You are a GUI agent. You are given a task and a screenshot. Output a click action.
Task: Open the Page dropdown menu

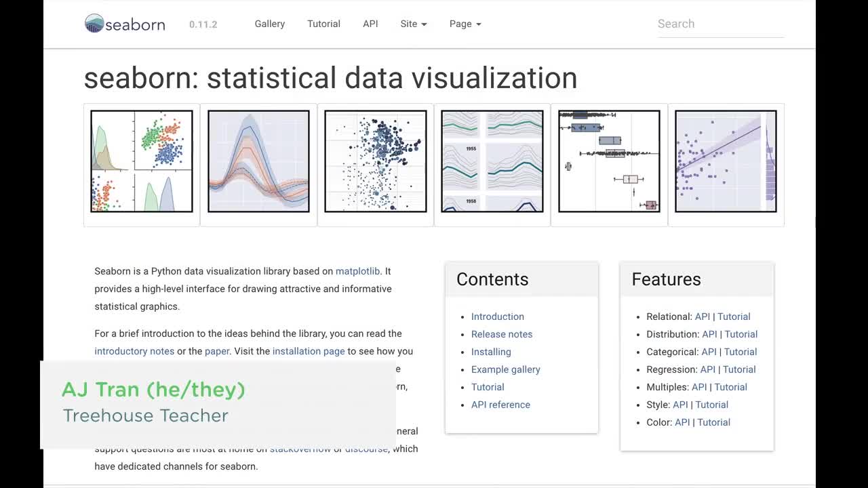coord(465,24)
